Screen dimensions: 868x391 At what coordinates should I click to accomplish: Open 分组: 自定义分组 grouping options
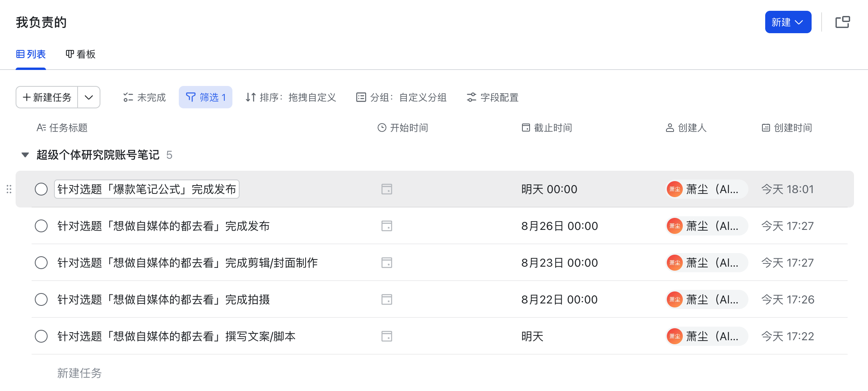click(x=401, y=97)
